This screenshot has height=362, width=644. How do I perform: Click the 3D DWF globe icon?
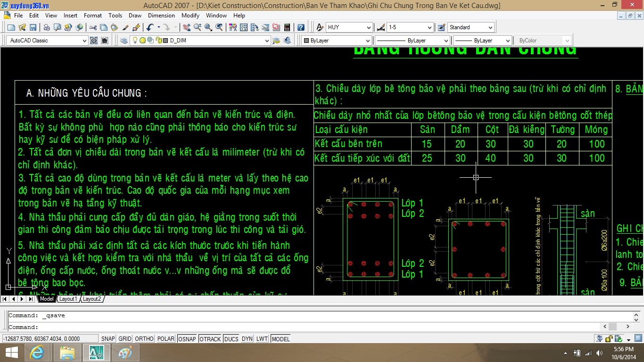coord(79,27)
